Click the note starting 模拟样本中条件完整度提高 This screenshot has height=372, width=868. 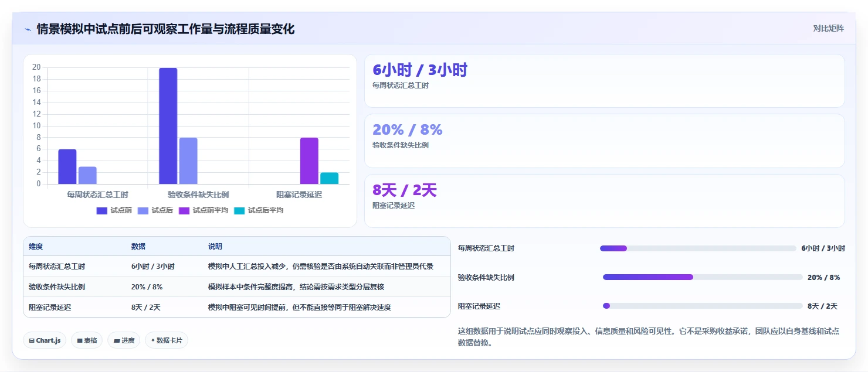[296, 287]
